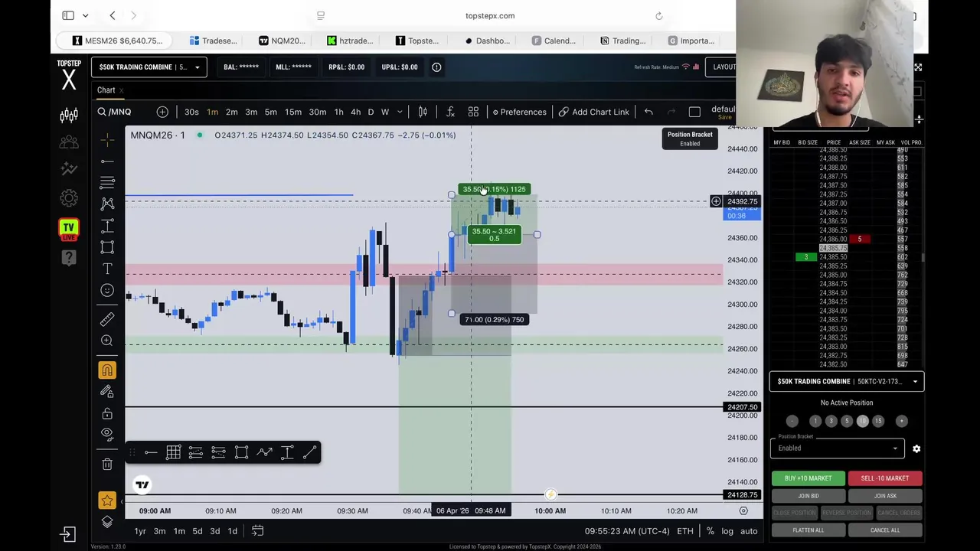Open the chart candlestick sidebar icon
This screenshot has width=980, height=551.
coord(69,116)
